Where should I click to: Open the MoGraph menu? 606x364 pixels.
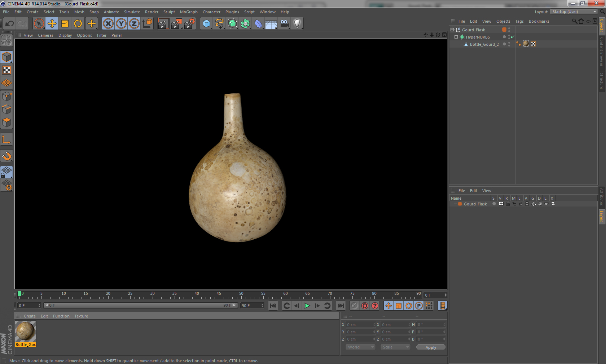(189, 12)
